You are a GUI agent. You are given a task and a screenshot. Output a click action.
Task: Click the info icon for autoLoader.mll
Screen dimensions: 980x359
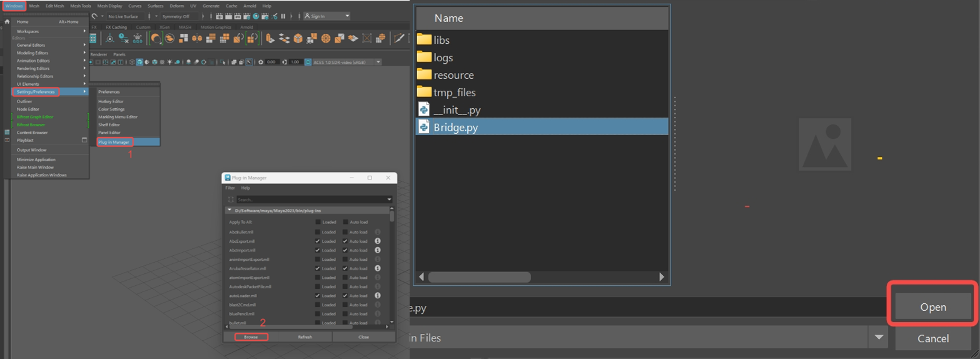pyautogui.click(x=378, y=295)
